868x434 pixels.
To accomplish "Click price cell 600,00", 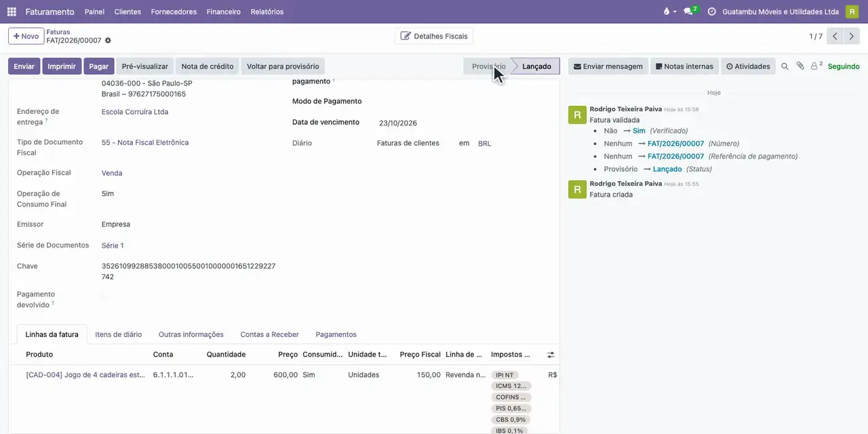I will pyautogui.click(x=286, y=375).
